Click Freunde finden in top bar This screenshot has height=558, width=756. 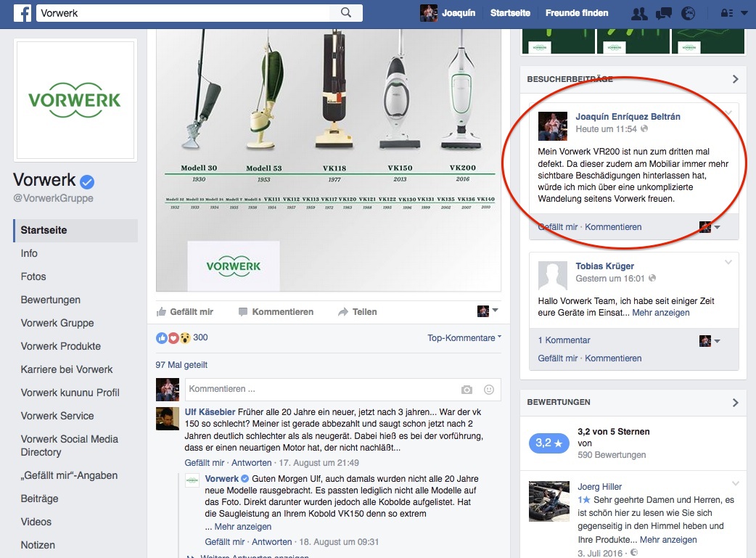point(577,13)
